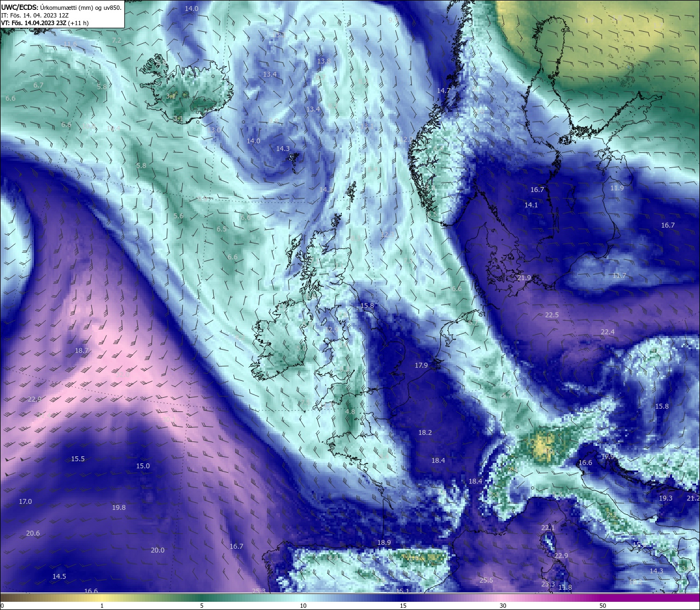Click the 22.1 value label
Image resolution: width=700 pixels, height=610 pixels.
point(548,528)
